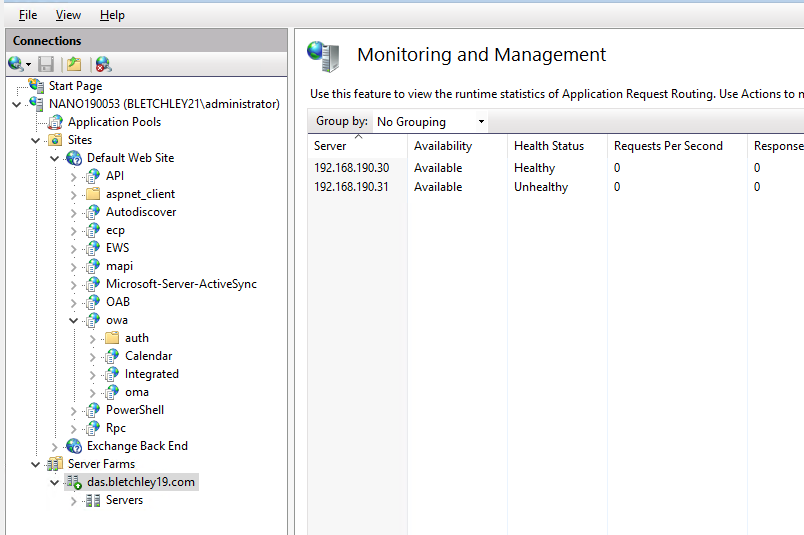
Task: Click the delete connection toolbar icon
Action: (104, 64)
